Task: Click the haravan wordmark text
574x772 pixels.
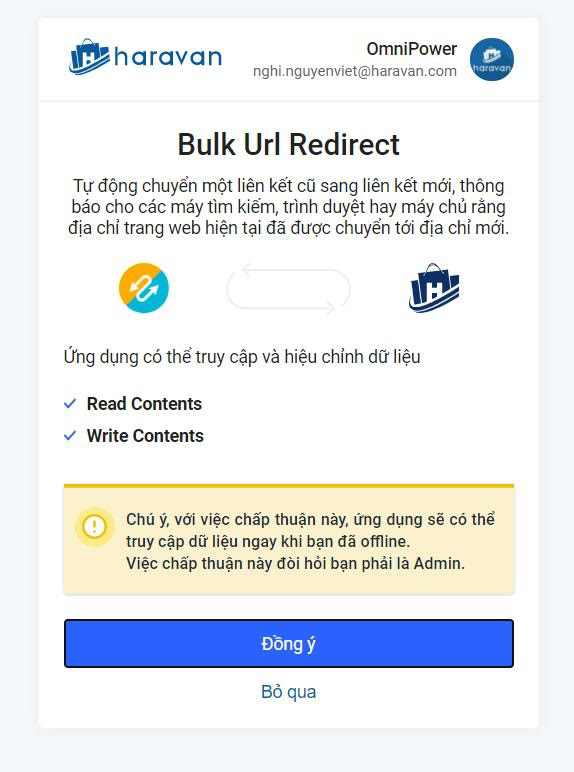Action: 168,57
